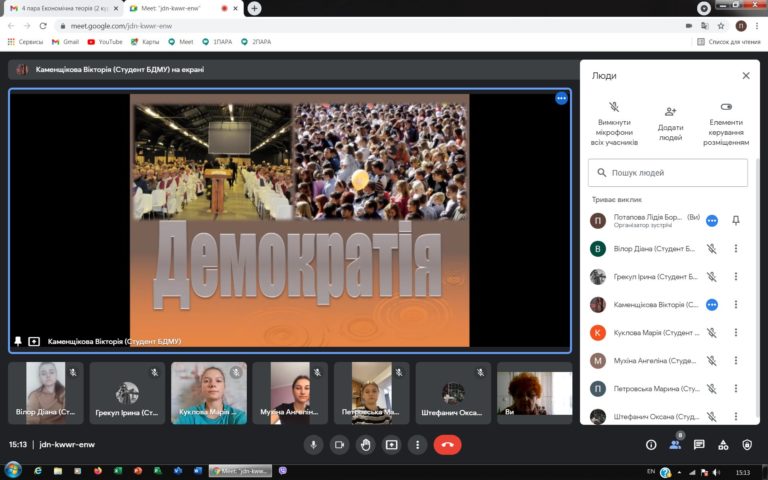
Task: Open the activities icon
Action: pyautogui.click(x=723, y=445)
